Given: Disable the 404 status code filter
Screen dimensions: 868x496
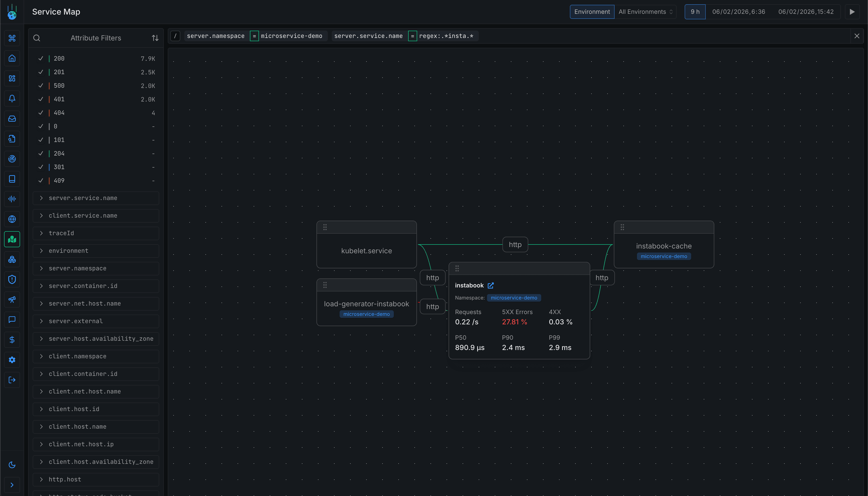Looking at the screenshot, I should point(40,112).
